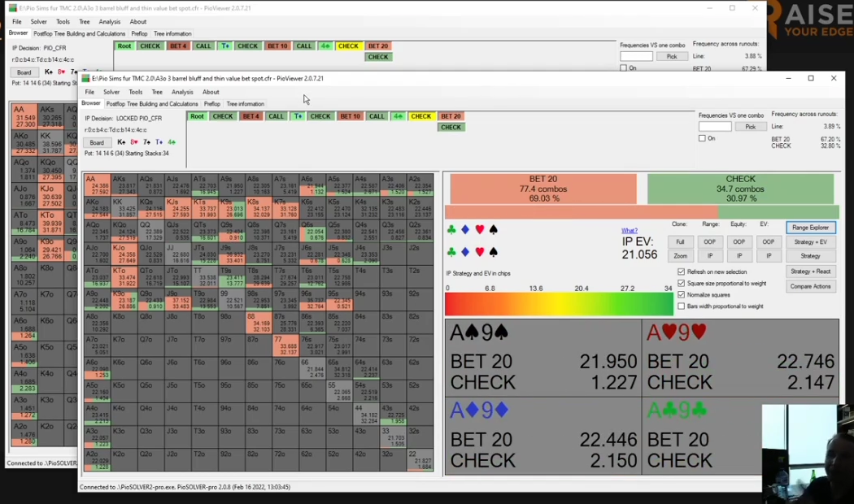The width and height of the screenshot is (854, 504).
Task: Enable Bars width proportional to weight
Action: [x=681, y=306]
